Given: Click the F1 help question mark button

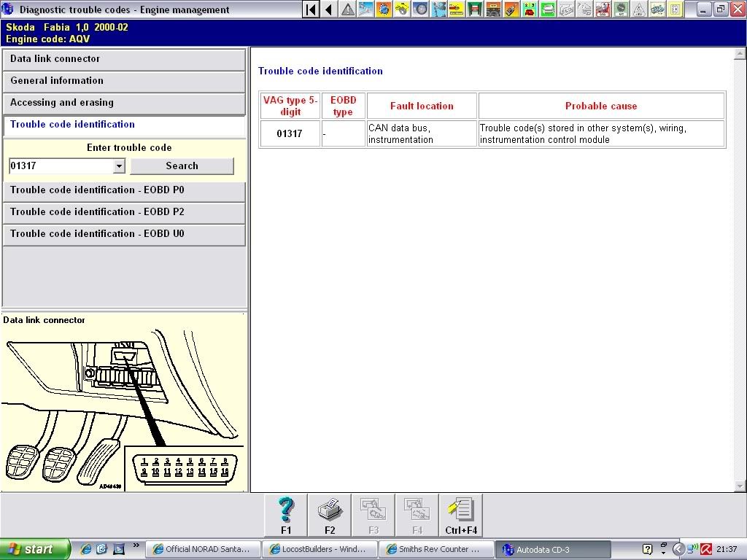Looking at the screenshot, I should (286, 515).
